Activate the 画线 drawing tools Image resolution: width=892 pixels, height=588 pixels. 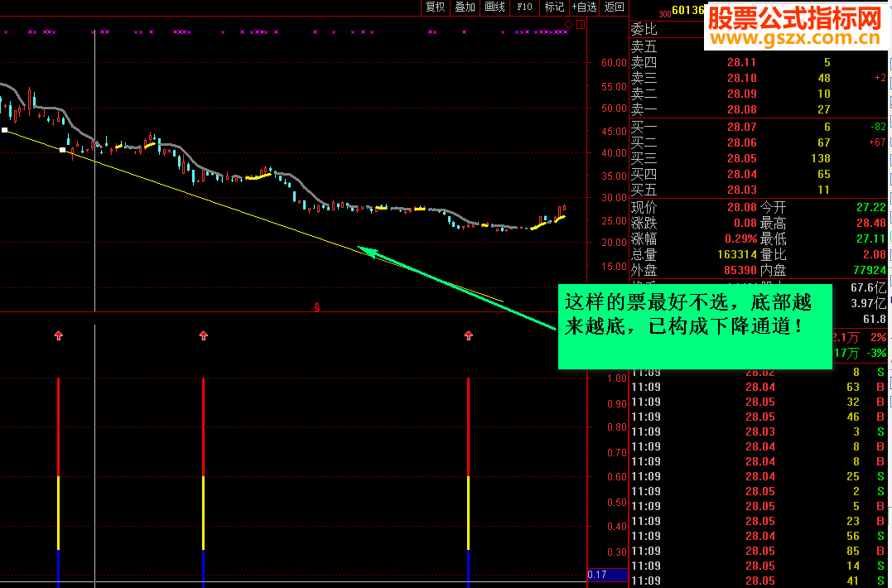tap(494, 7)
